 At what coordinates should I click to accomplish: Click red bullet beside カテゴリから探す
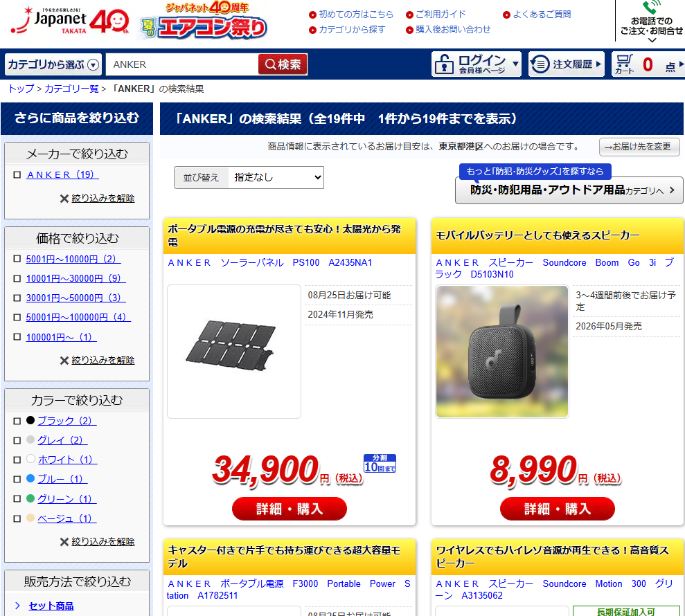312,30
